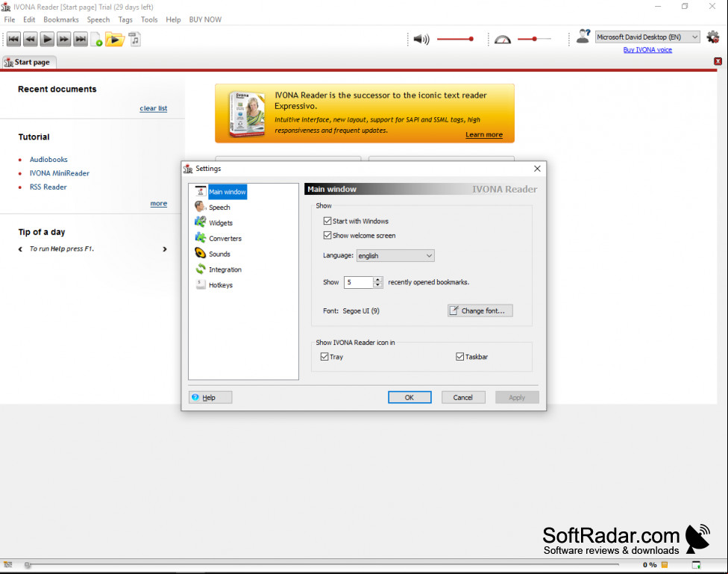Convert text to audio file icon
Screen dimensions: 728x574
[x=135, y=39]
